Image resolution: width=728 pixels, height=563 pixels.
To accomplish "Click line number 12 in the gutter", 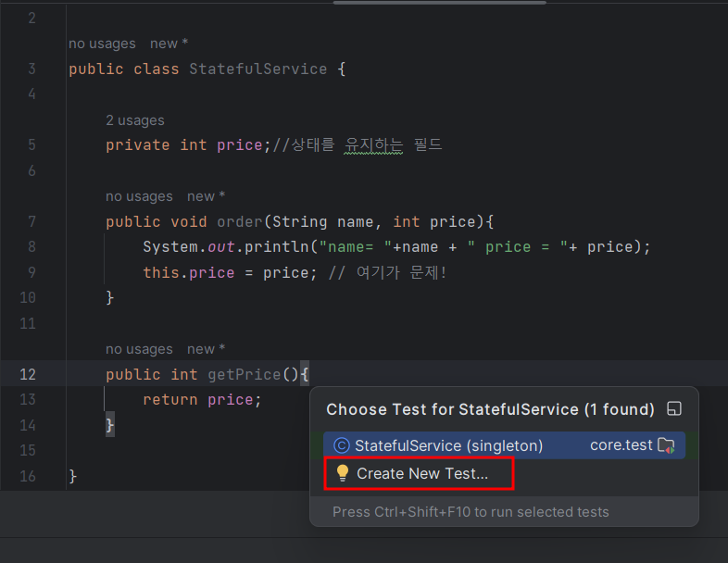I will (x=28, y=374).
